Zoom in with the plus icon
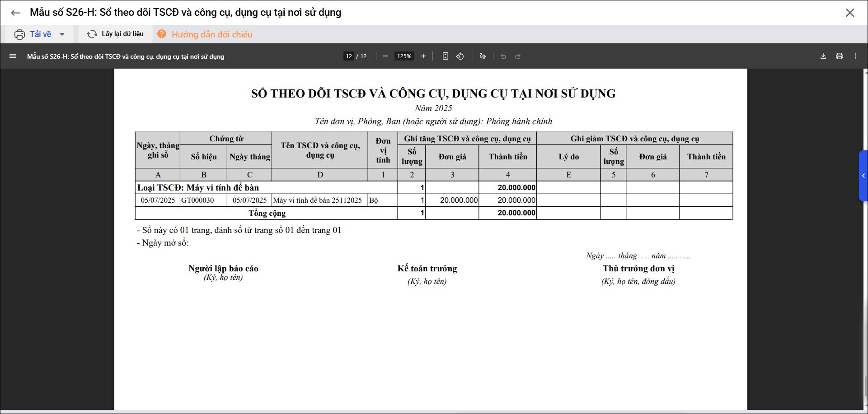This screenshot has height=414, width=868. 423,56
